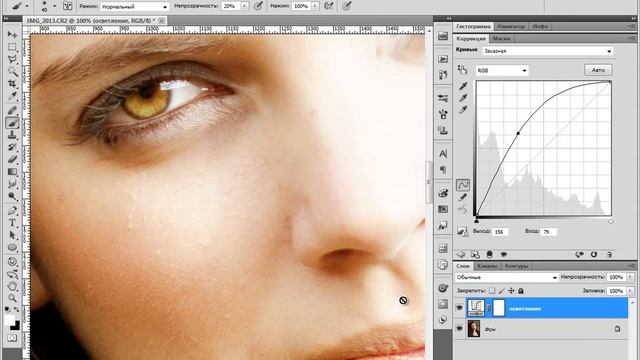The height and width of the screenshot is (360, 640).
Task: Switch to the Каналы tab
Action: [487, 266]
